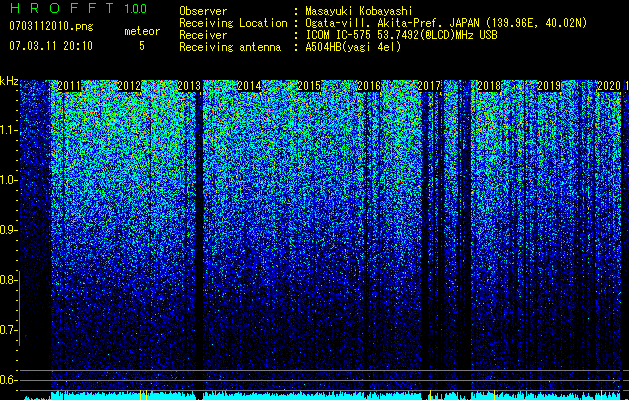Click the version number 1.0.0
This screenshot has height=400, width=629.
point(136,8)
